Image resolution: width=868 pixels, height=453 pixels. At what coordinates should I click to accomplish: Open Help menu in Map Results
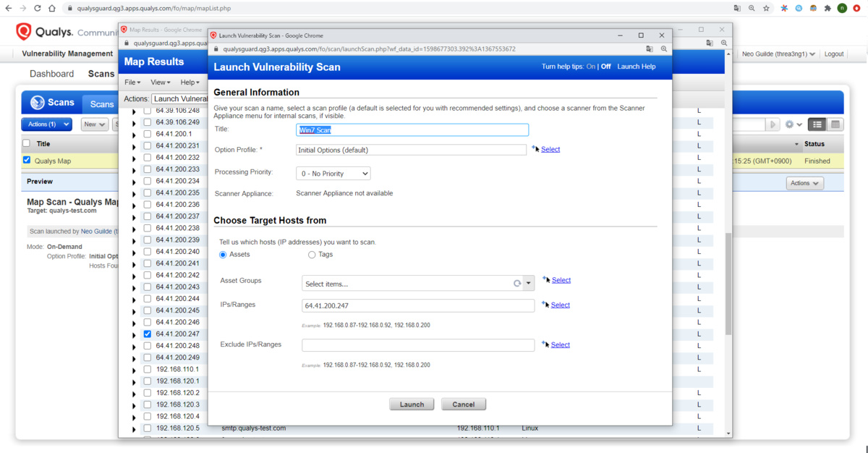[x=190, y=82]
